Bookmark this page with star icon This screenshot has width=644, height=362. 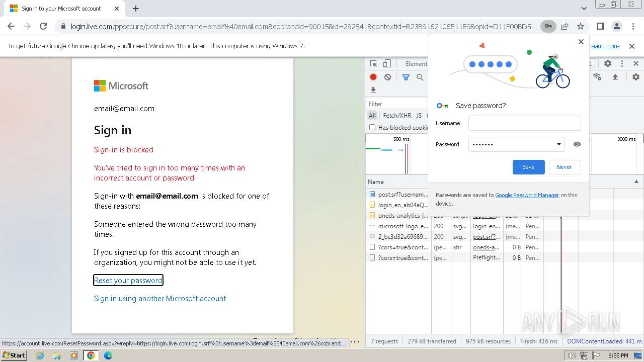(x=581, y=26)
